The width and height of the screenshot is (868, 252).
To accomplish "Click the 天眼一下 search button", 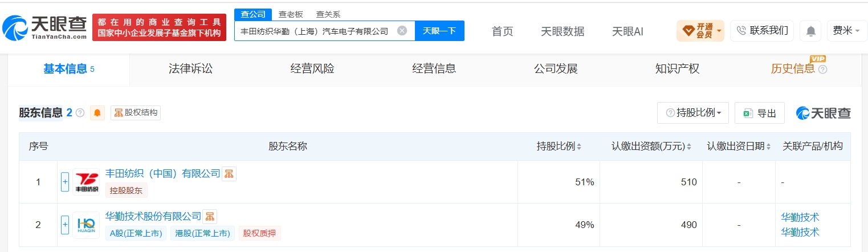I will 439,31.
